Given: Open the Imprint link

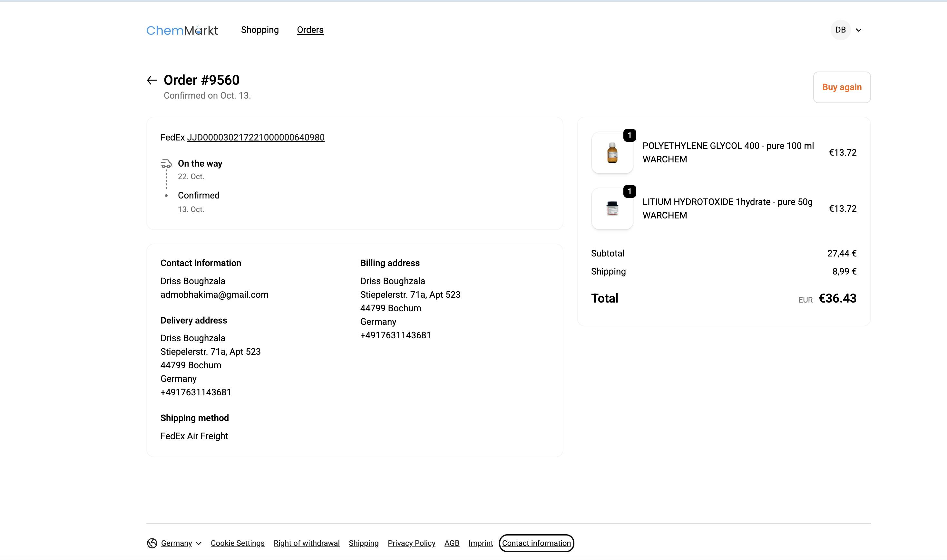Looking at the screenshot, I should tap(481, 543).
